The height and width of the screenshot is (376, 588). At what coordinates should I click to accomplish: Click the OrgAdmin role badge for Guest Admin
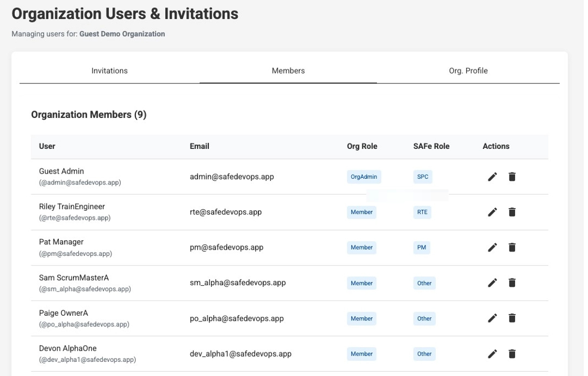click(364, 177)
